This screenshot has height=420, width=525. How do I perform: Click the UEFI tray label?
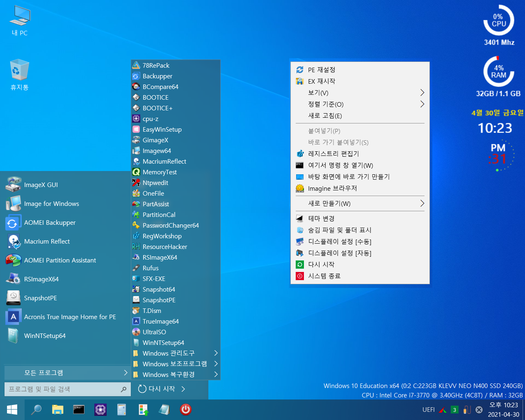429,410
